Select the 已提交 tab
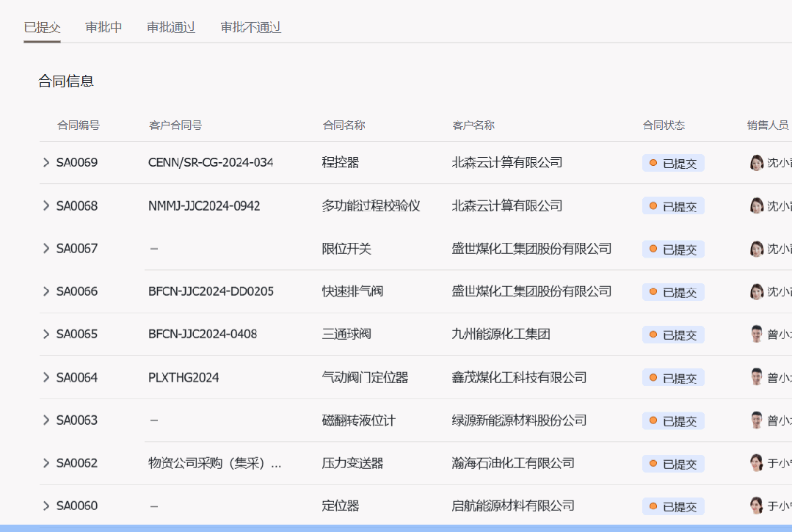The image size is (792, 532). tap(42, 28)
